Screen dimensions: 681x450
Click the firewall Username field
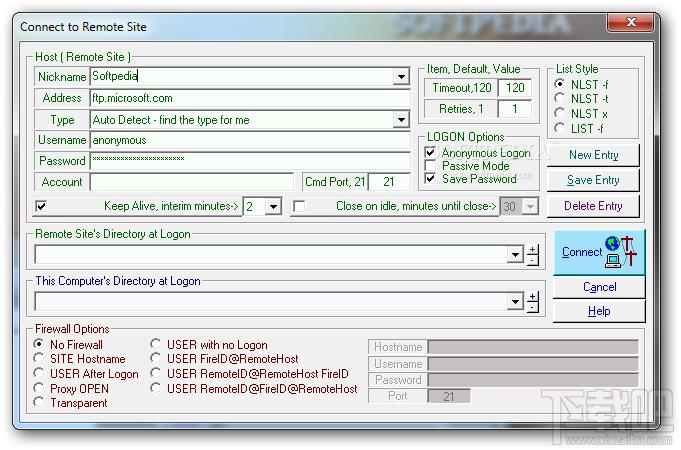533,364
